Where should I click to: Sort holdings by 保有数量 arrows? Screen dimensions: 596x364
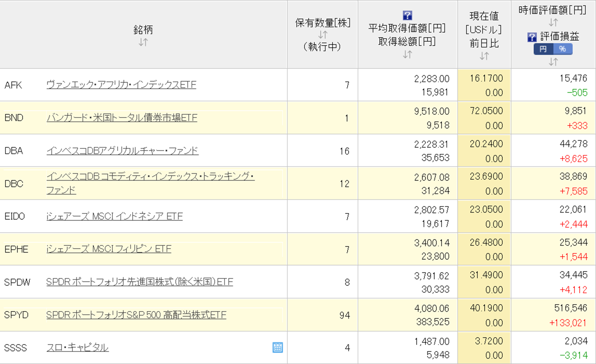point(323,35)
